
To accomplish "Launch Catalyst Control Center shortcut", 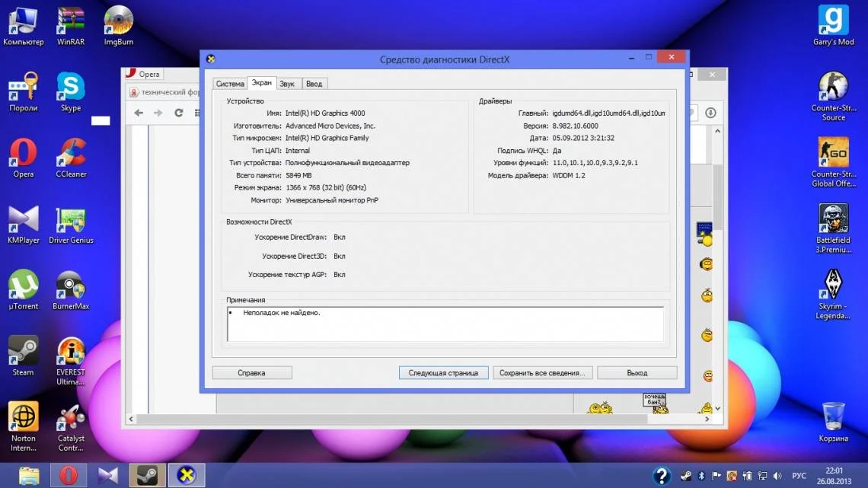I will [x=71, y=426].
